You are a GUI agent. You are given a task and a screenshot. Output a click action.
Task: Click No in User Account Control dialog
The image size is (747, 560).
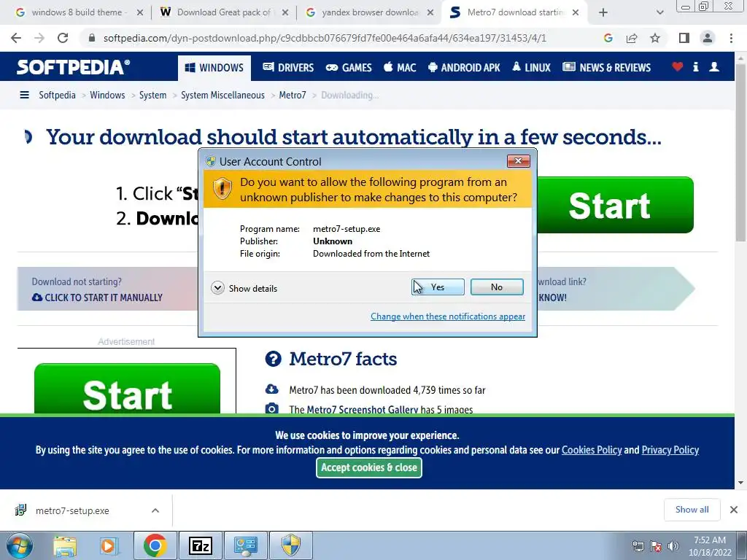497,287
